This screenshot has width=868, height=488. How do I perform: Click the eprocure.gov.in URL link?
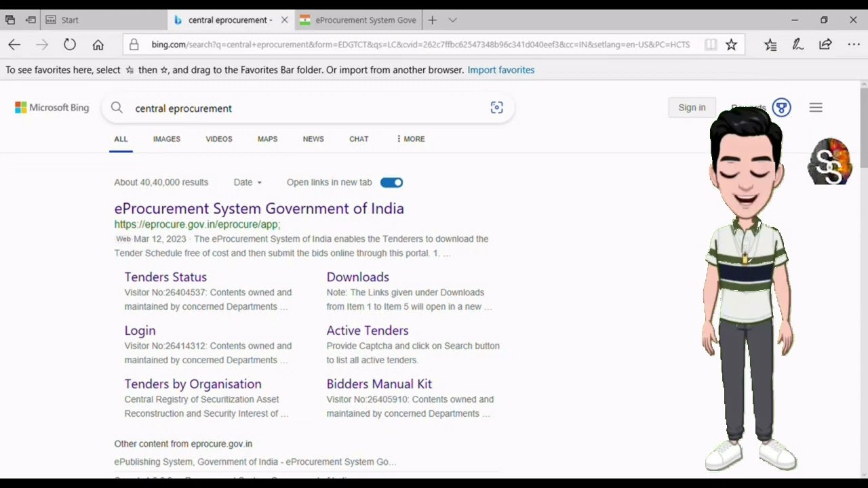[x=197, y=224]
